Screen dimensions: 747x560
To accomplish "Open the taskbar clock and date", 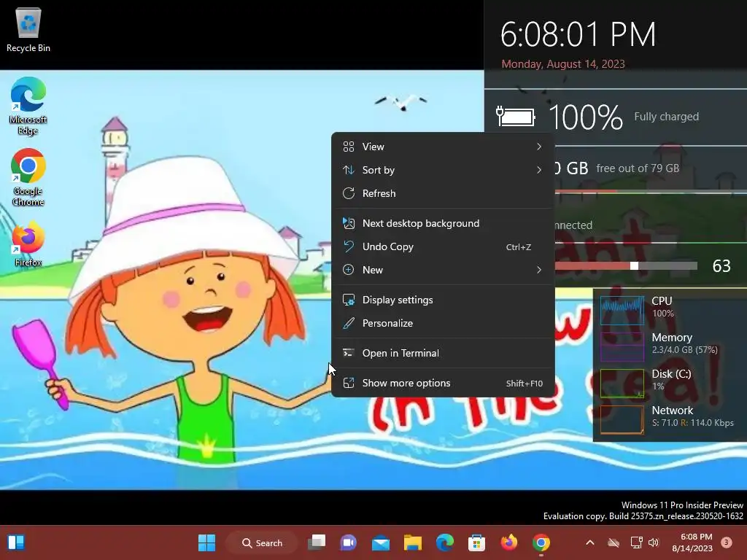I will click(692, 542).
